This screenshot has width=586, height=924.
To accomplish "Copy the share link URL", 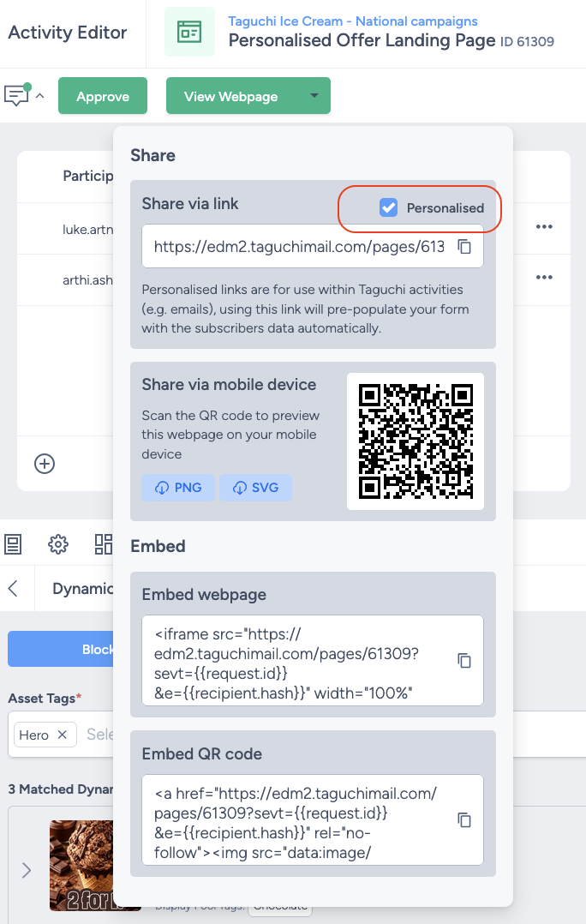I will click(464, 246).
